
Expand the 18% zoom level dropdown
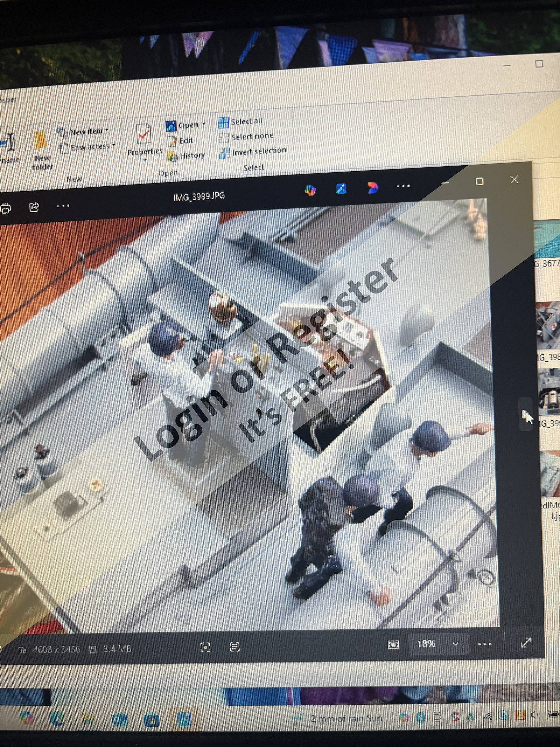pos(455,644)
